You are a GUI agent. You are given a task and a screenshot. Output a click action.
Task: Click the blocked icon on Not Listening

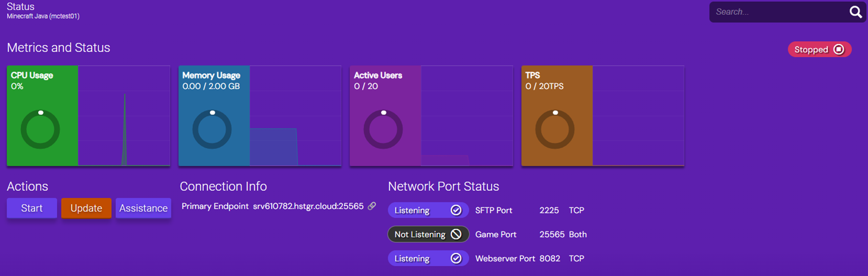click(456, 234)
